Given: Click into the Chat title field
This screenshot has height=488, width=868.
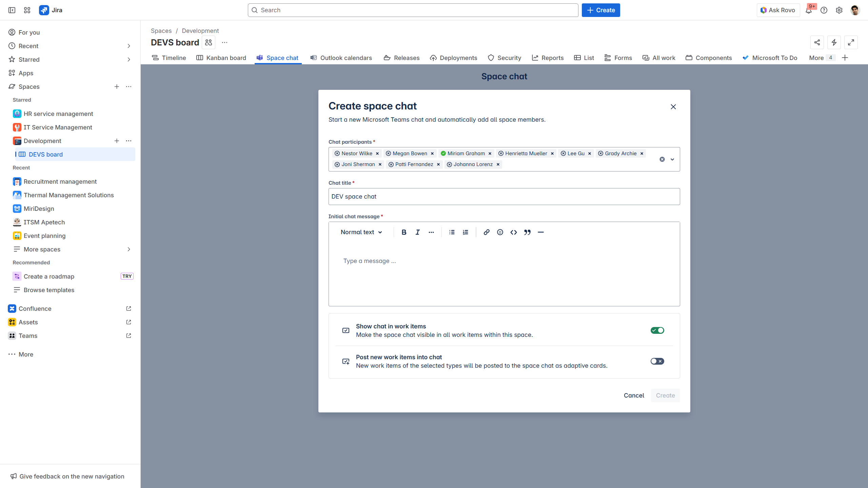Looking at the screenshot, I should (504, 197).
